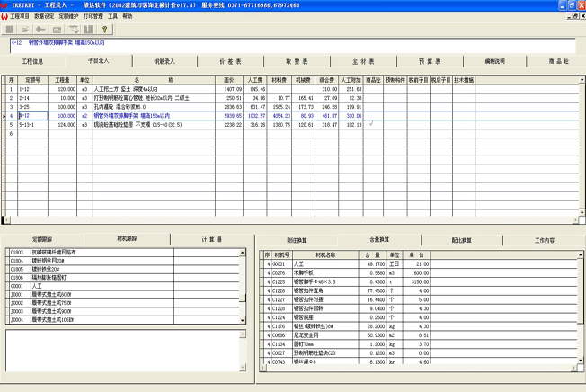Screen dimensions: 586x392
Task: Open the 帮助 menu
Action: pyautogui.click(x=128, y=16)
